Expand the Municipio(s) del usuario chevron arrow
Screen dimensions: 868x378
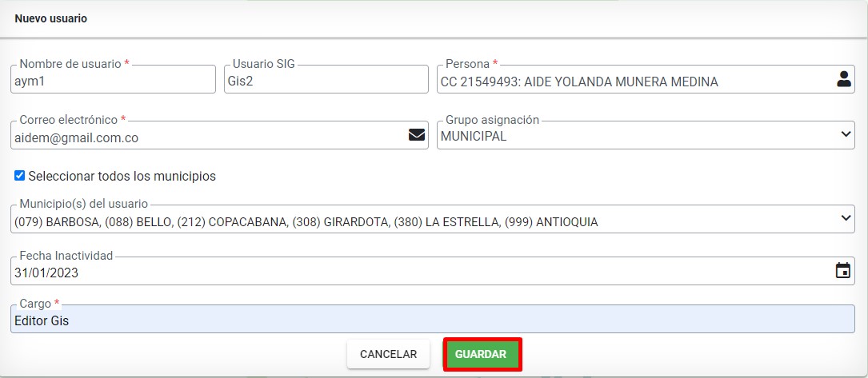click(x=846, y=217)
